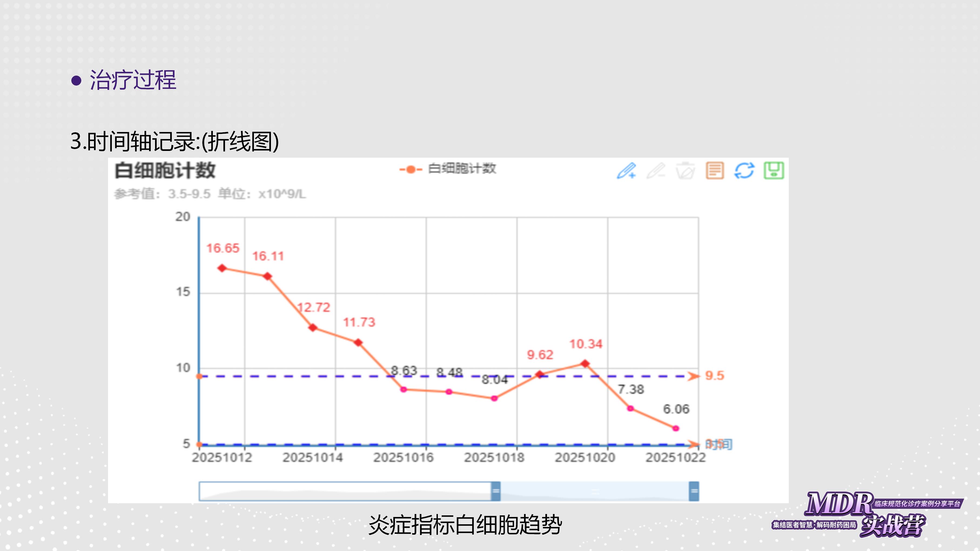Click the green save as image icon
The height and width of the screenshot is (551, 980).
[774, 170]
